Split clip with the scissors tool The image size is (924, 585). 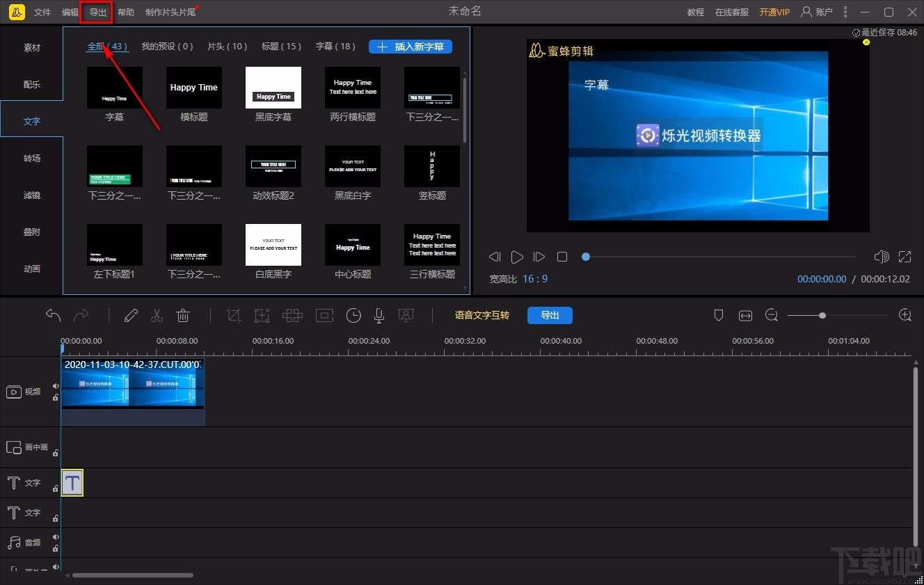click(x=157, y=315)
